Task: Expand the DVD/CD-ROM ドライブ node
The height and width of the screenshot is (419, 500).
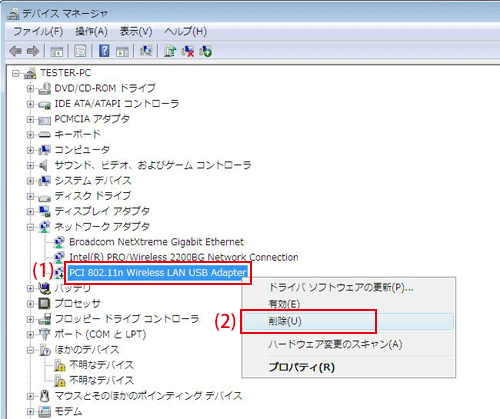Action: pyautogui.click(x=30, y=88)
